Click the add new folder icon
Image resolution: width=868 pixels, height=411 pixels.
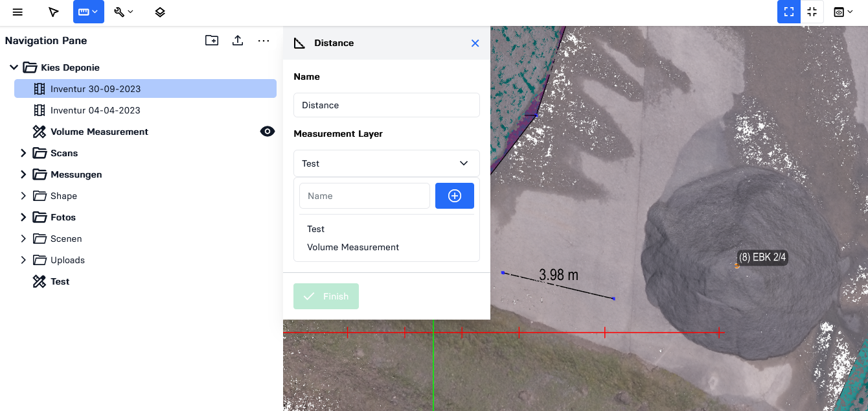212,40
